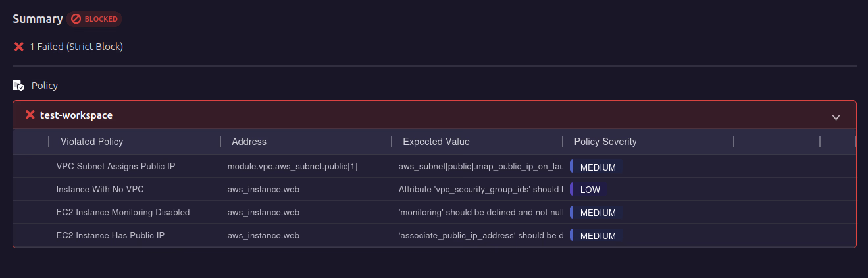
Task: Select 'Instance With No VPC' cell
Action: pyautogui.click(x=100, y=189)
